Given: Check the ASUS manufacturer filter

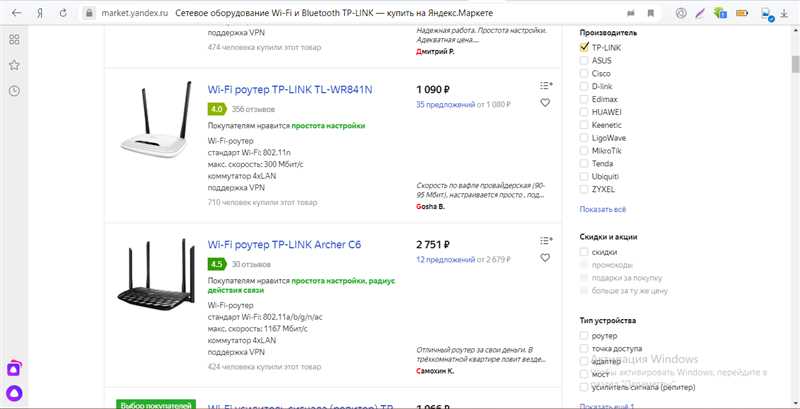Looking at the screenshot, I should (584, 61).
